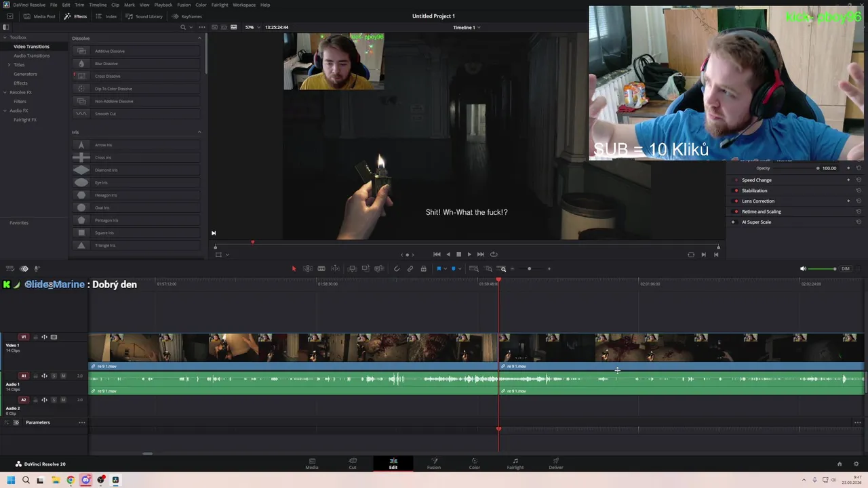The width and height of the screenshot is (868, 488).
Task: Select the Selection Mode arrow tool
Action: pos(294,269)
